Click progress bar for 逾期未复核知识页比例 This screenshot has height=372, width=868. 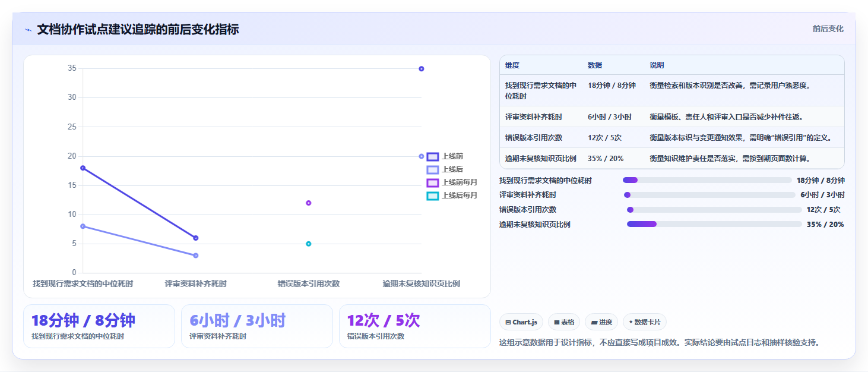[714, 224]
